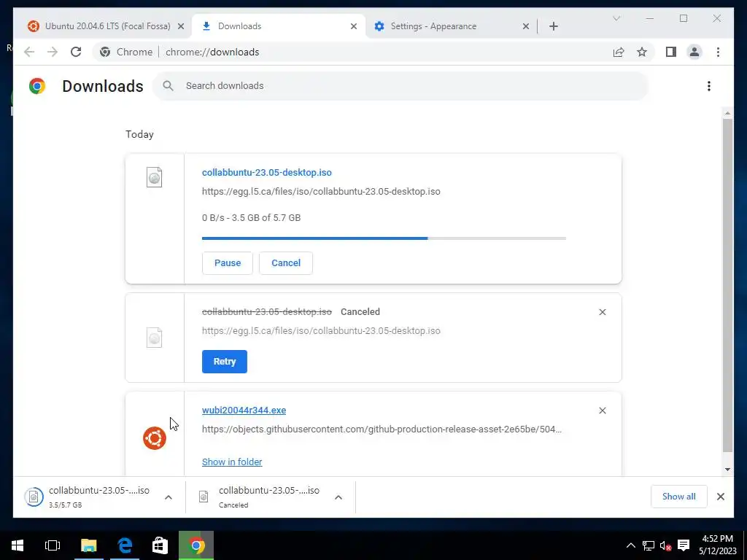Click Show all on the download shelf
This screenshot has height=560, width=747.
pos(679,497)
